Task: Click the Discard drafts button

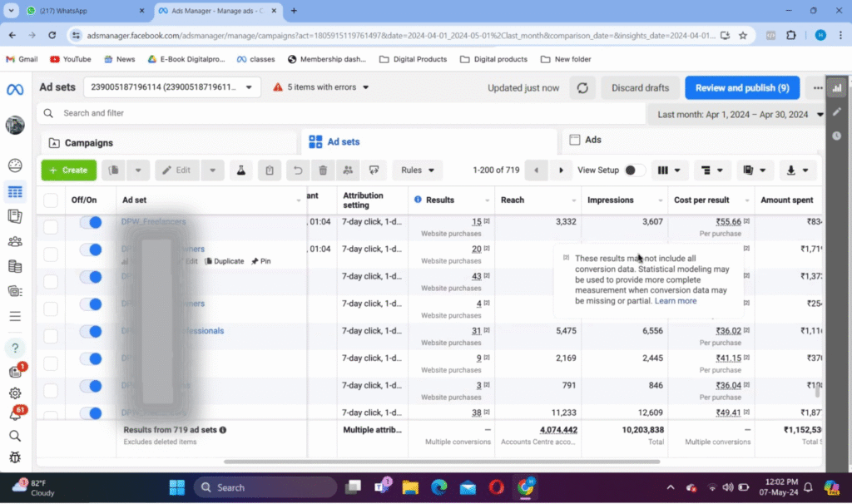Action: [x=640, y=88]
